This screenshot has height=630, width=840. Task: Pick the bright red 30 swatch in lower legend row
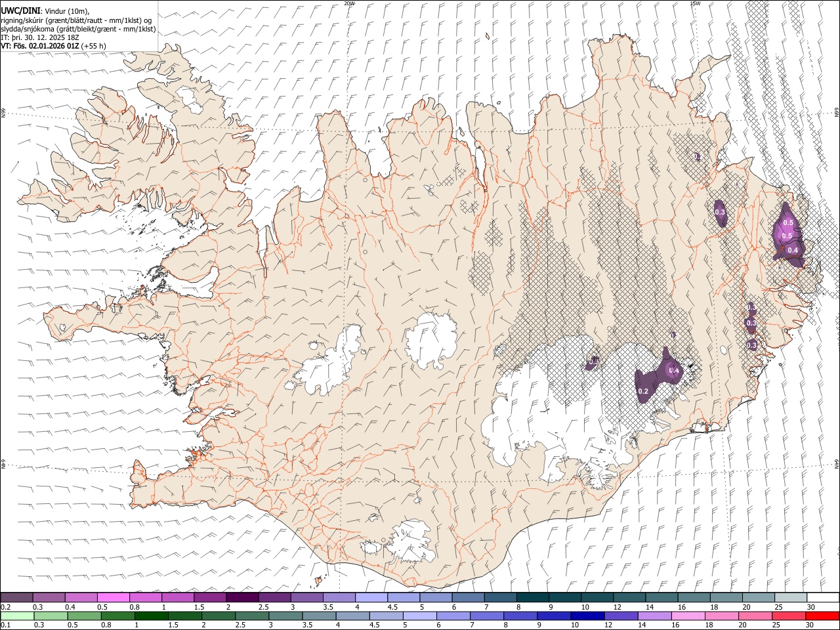pos(822,616)
